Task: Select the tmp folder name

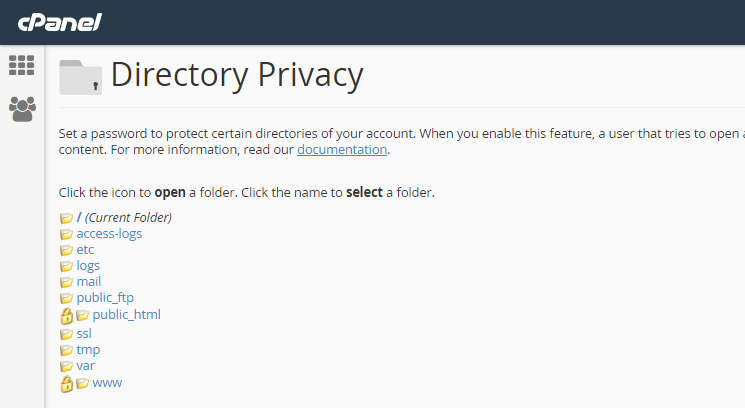Action: pyautogui.click(x=88, y=350)
